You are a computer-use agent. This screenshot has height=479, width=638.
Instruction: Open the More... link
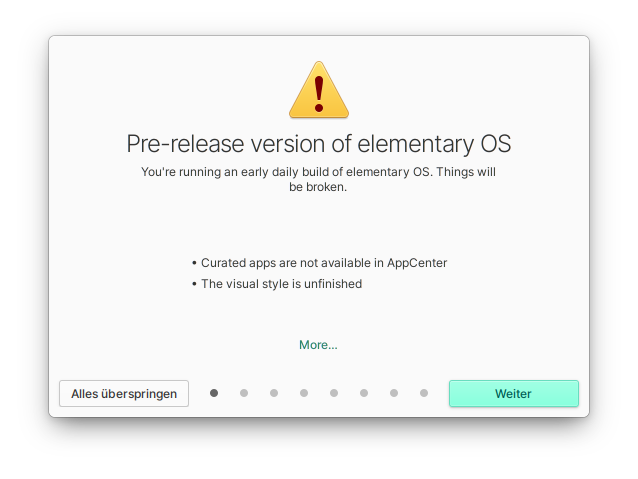coord(318,345)
